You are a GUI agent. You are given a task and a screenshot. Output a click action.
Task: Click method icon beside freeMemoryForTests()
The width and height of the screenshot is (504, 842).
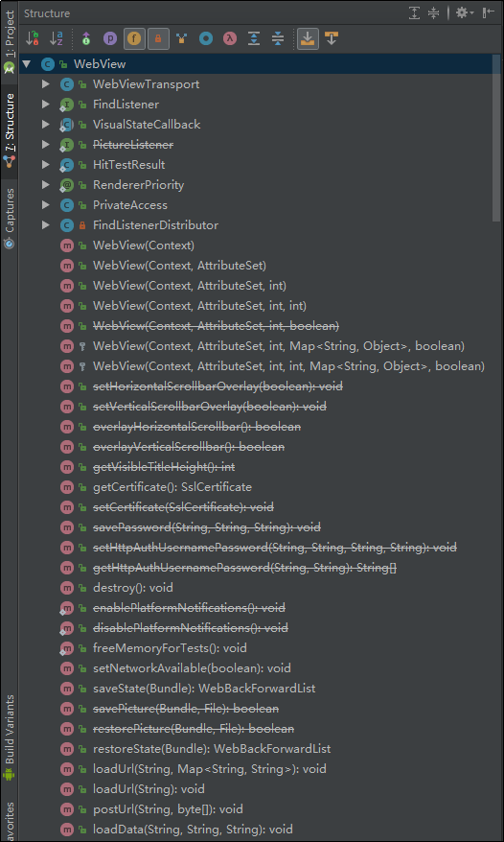(x=66, y=648)
